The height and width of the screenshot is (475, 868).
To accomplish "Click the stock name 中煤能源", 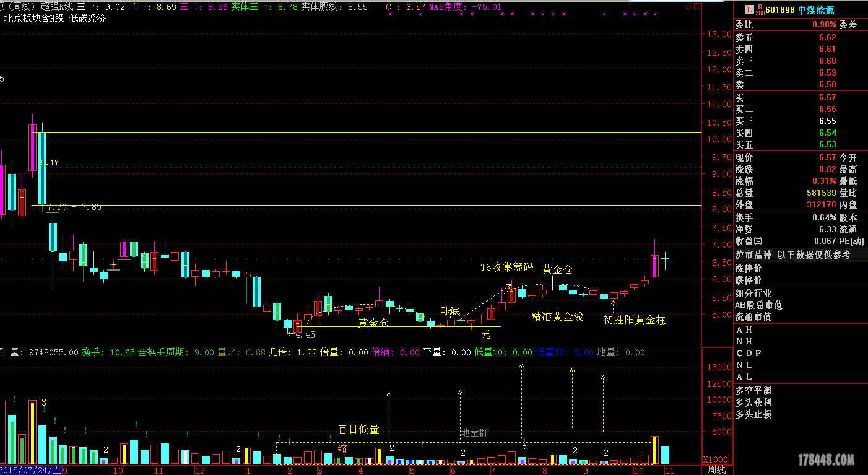I will [817, 10].
